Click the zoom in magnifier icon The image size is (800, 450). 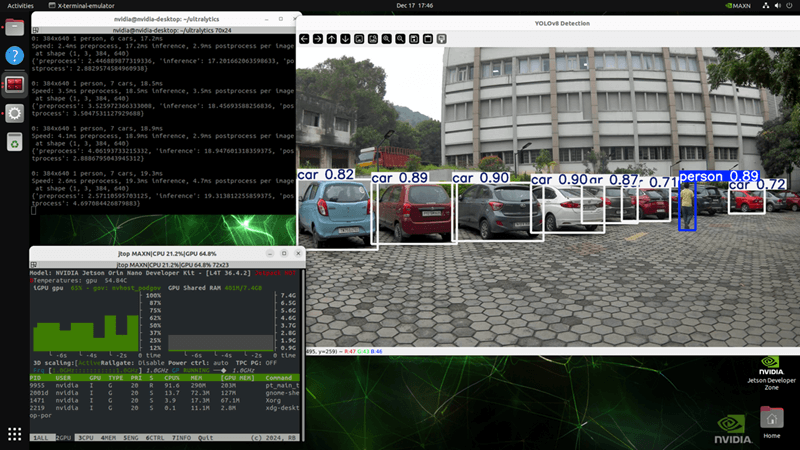tap(386, 39)
